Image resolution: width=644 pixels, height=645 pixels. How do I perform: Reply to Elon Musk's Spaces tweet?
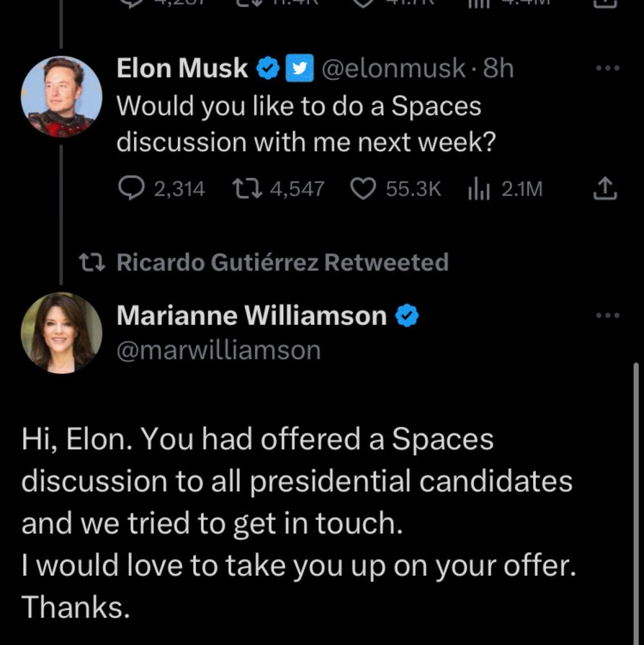click(x=133, y=188)
